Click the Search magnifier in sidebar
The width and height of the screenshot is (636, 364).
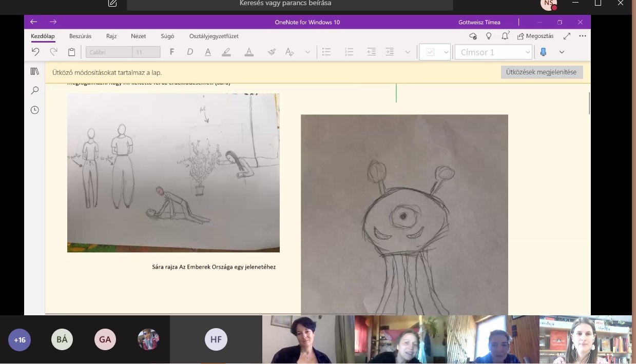coord(35,90)
